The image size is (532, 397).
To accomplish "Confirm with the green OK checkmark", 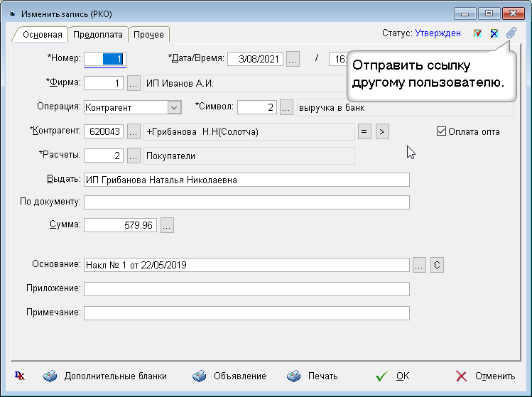I will click(393, 376).
